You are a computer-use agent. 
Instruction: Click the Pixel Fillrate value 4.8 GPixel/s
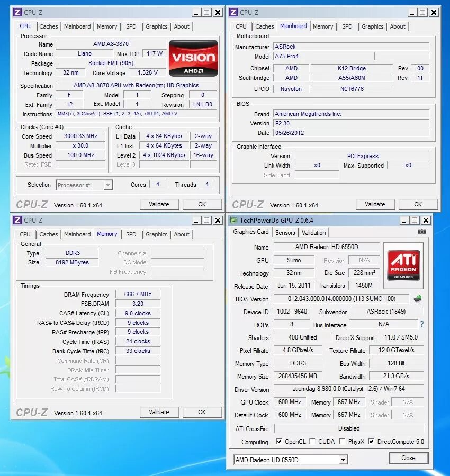point(298,350)
